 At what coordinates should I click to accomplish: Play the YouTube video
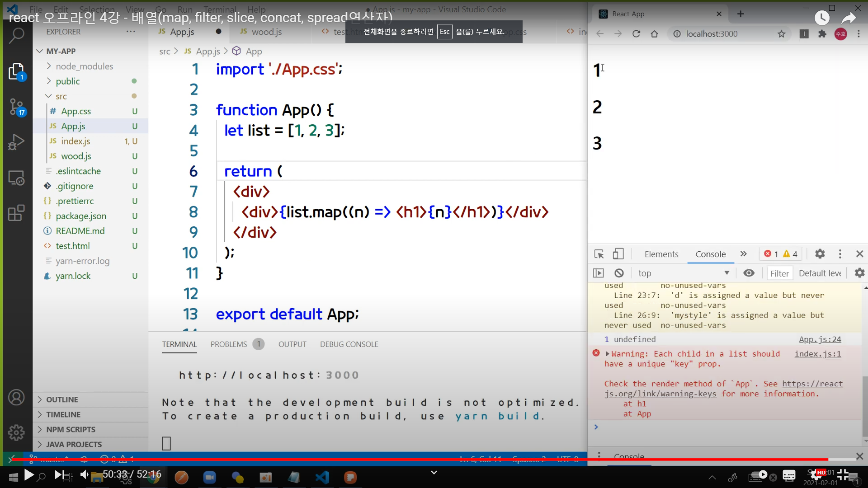(x=28, y=475)
